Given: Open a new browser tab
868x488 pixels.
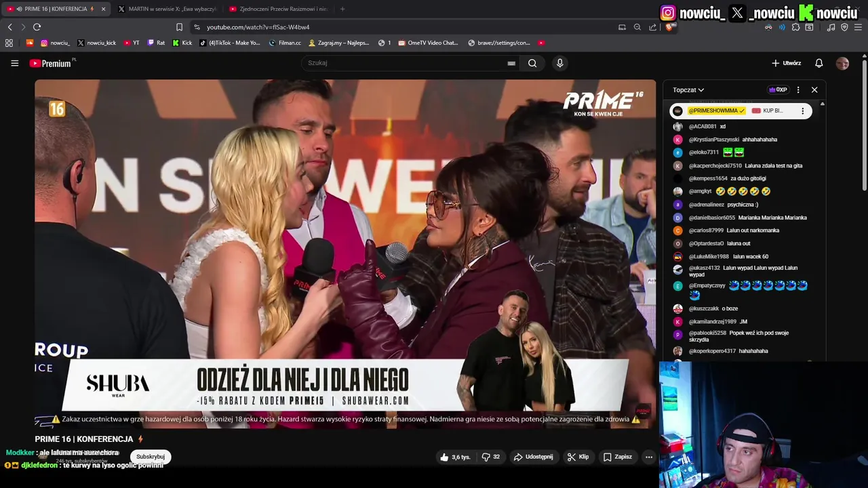Looking at the screenshot, I should (x=342, y=9).
